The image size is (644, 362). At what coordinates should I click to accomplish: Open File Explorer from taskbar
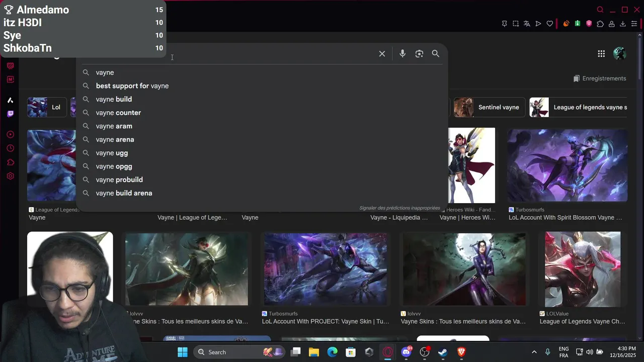pyautogui.click(x=314, y=352)
